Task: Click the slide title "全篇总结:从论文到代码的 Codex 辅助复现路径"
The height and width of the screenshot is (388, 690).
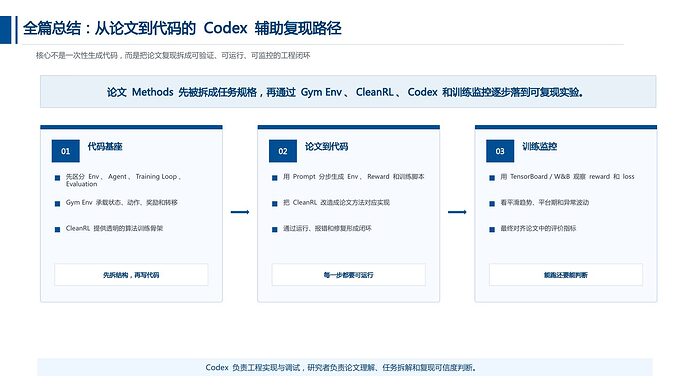Action: 182,28
